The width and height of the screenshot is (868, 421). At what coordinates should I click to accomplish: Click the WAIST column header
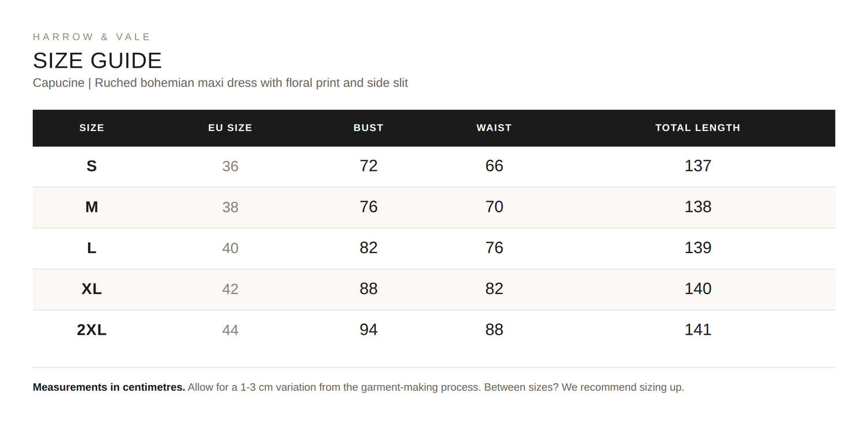coord(494,128)
